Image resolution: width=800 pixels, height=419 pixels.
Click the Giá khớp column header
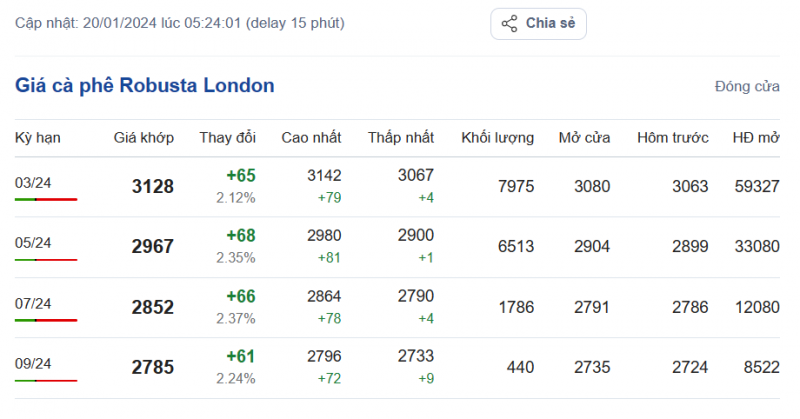144,137
